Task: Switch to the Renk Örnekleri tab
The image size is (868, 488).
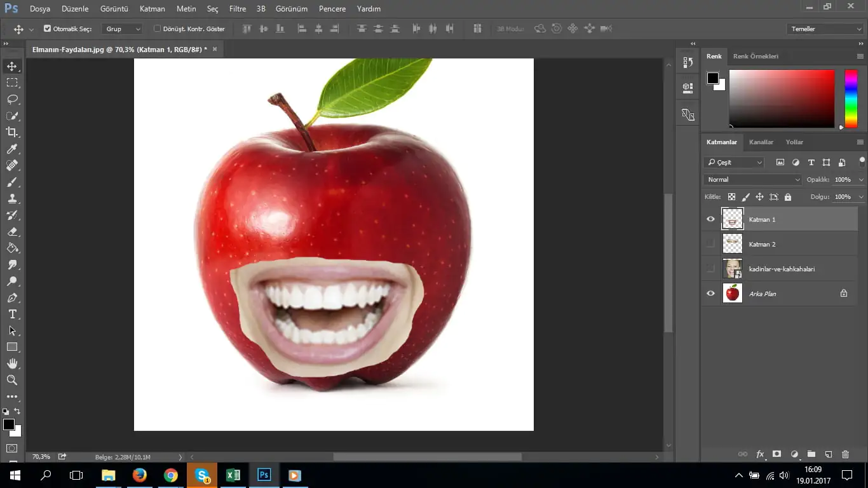Action: point(756,57)
